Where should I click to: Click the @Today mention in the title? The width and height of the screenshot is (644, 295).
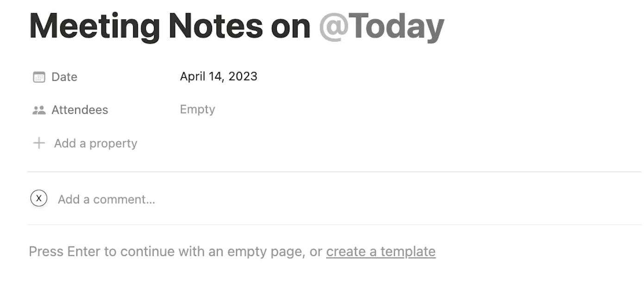click(381, 27)
